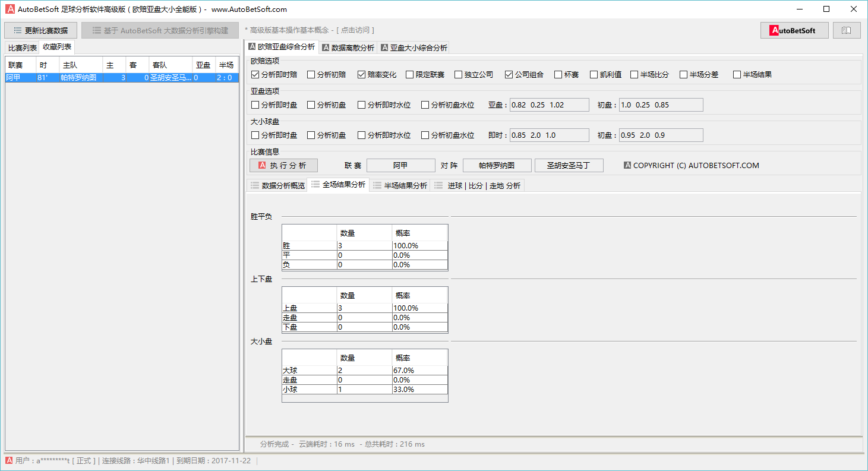The width and height of the screenshot is (868, 471).
Task: Switch to 数据离散分析 tab
Action: (x=348, y=48)
